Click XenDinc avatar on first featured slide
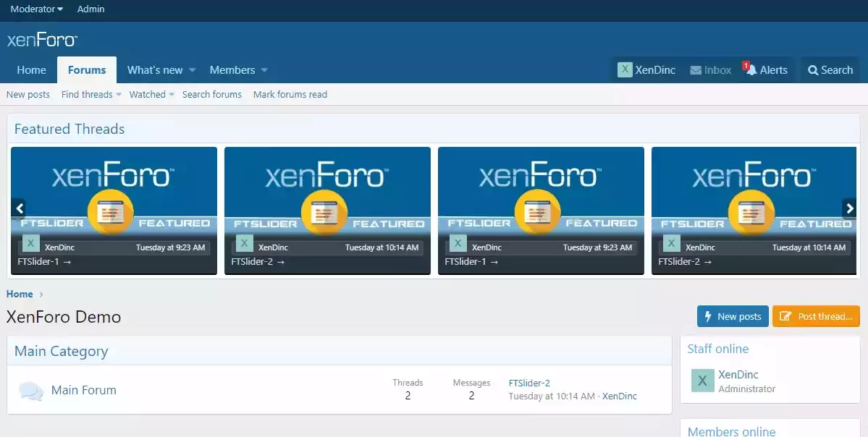This screenshot has width=868, height=437. pyautogui.click(x=31, y=243)
